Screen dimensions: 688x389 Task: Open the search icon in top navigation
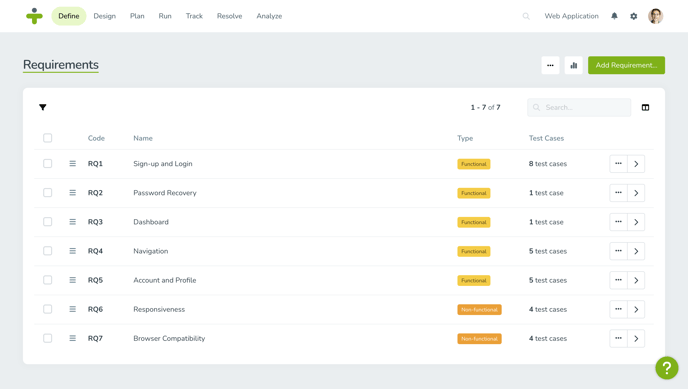pyautogui.click(x=526, y=16)
